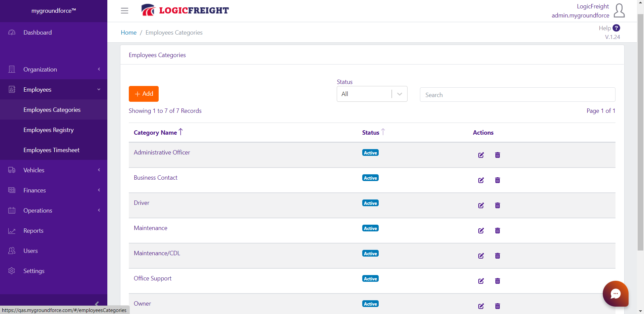Click the page vertical scrollbar

pyautogui.click(x=640, y=133)
